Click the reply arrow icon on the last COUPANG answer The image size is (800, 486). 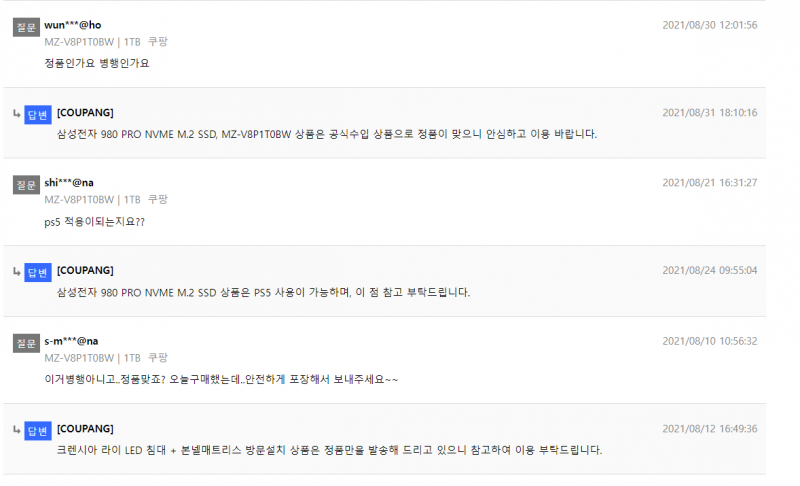(x=17, y=430)
